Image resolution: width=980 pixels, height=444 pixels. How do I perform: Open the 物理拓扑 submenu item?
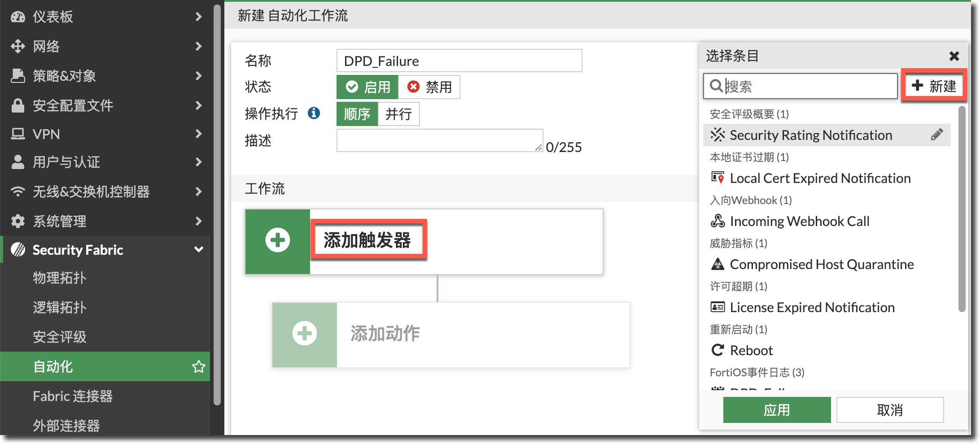(60, 278)
